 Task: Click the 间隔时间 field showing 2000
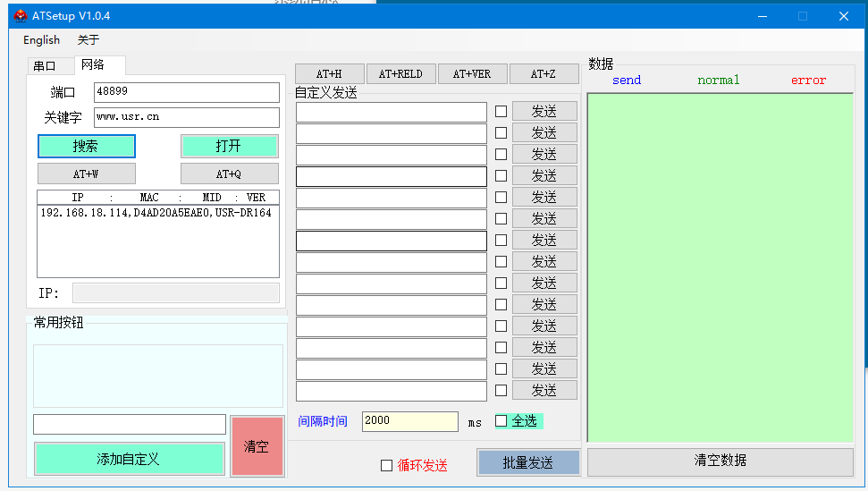pos(409,421)
